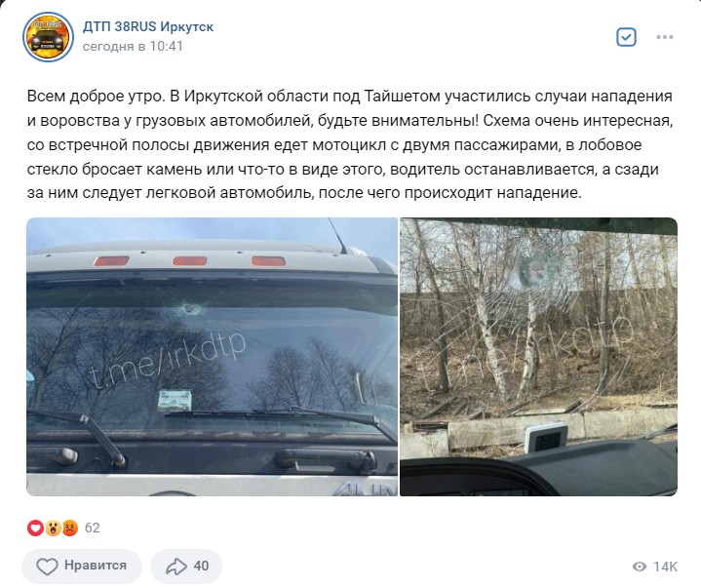Image resolution: width=701 pixels, height=588 pixels.
Task: Open the ДТП 38RUS Иркутск group avatar
Action: [49, 37]
